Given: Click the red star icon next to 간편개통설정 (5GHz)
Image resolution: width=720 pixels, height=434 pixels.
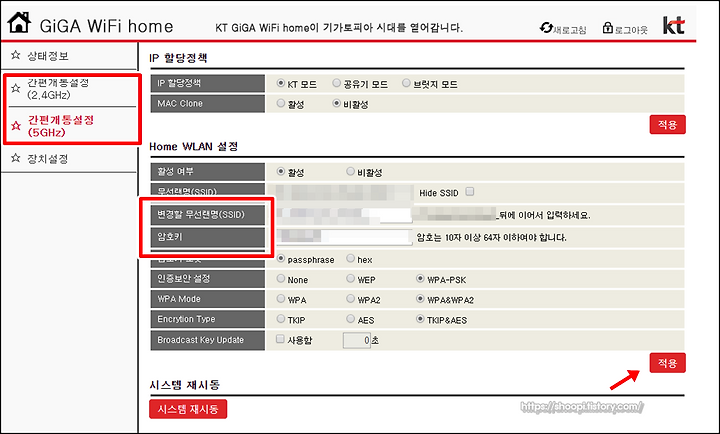Looking at the screenshot, I should pyautogui.click(x=16, y=126).
